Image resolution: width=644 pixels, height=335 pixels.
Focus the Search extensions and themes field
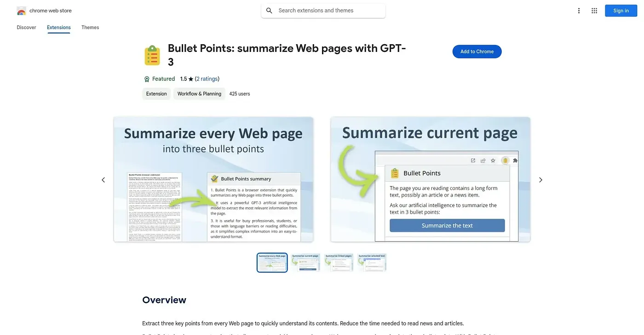click(323, 11)
